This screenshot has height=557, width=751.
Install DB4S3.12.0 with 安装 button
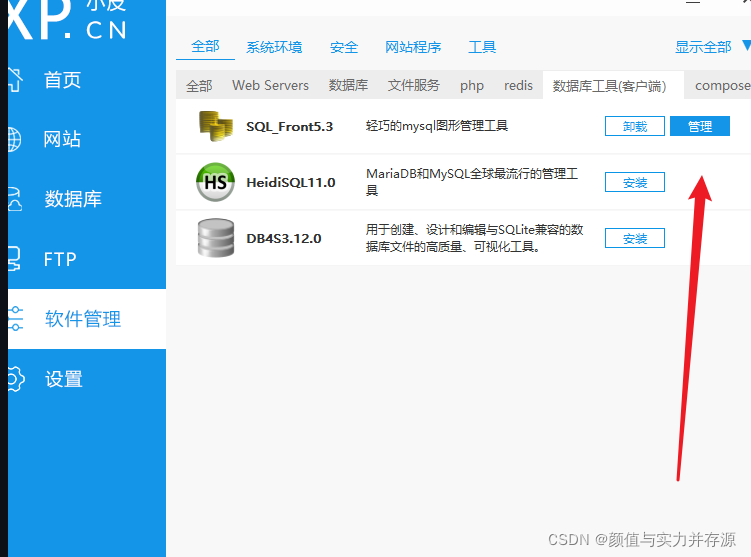(635, 238)
